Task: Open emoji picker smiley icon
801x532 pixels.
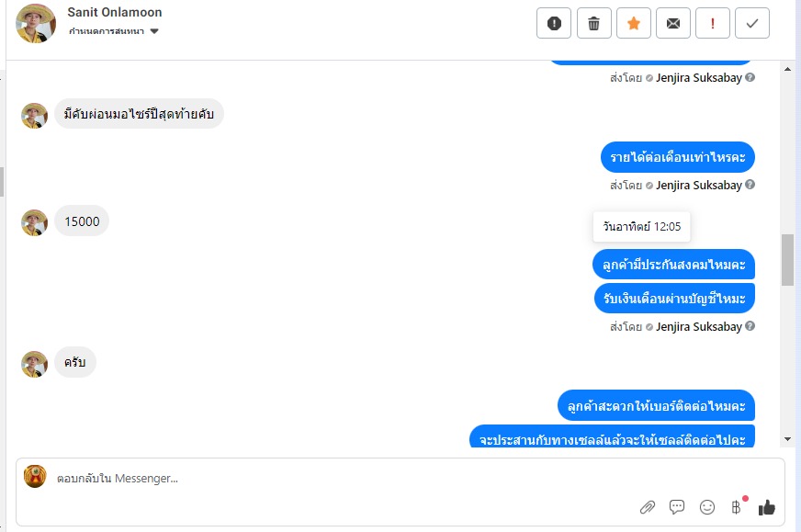Action: click(707, 507)
